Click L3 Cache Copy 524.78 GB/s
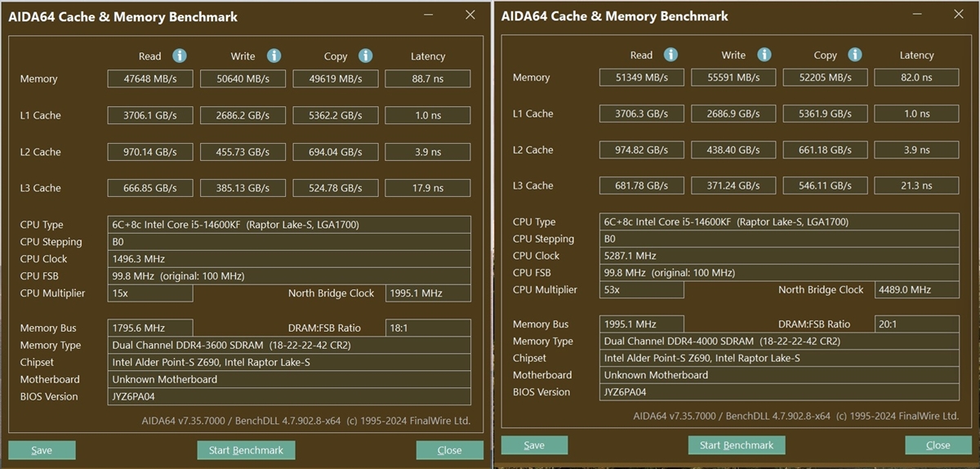This screenshot has width=980, height=469. 336,188
